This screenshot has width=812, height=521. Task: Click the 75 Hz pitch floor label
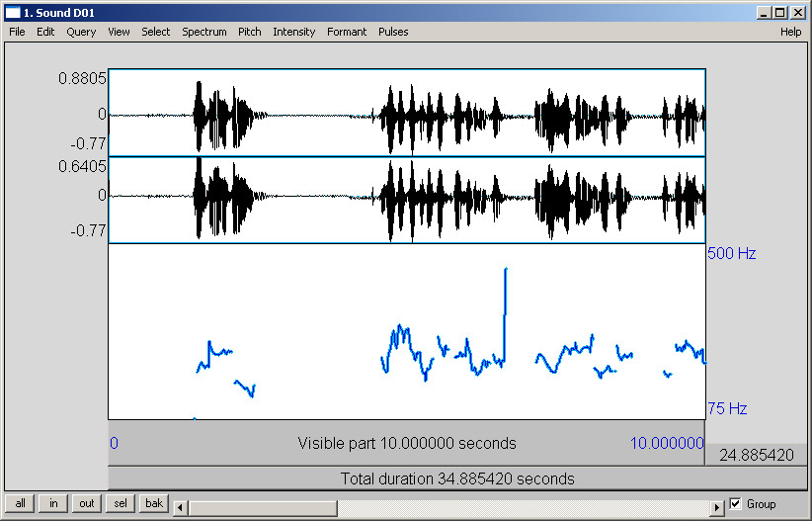727,408
